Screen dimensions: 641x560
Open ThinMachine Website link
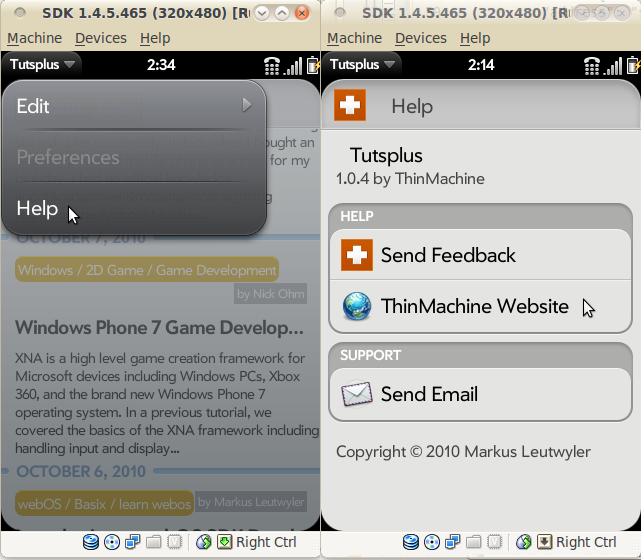[480, 306]
